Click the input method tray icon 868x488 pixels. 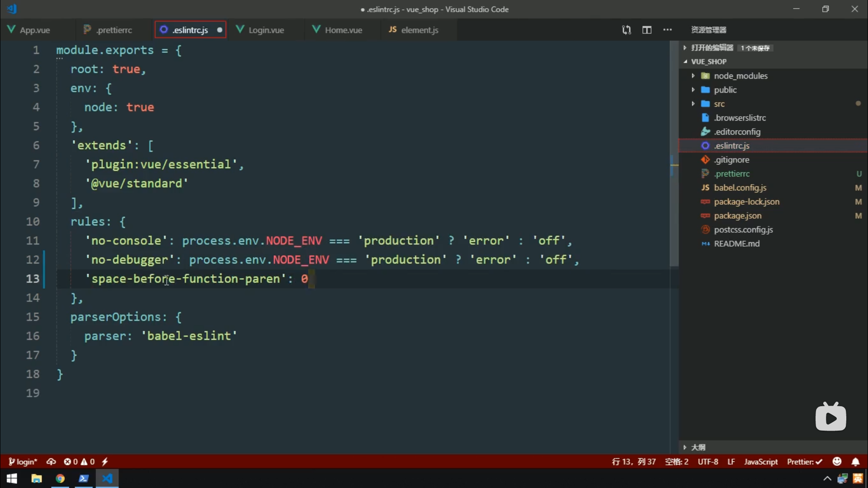coord(858,479)
